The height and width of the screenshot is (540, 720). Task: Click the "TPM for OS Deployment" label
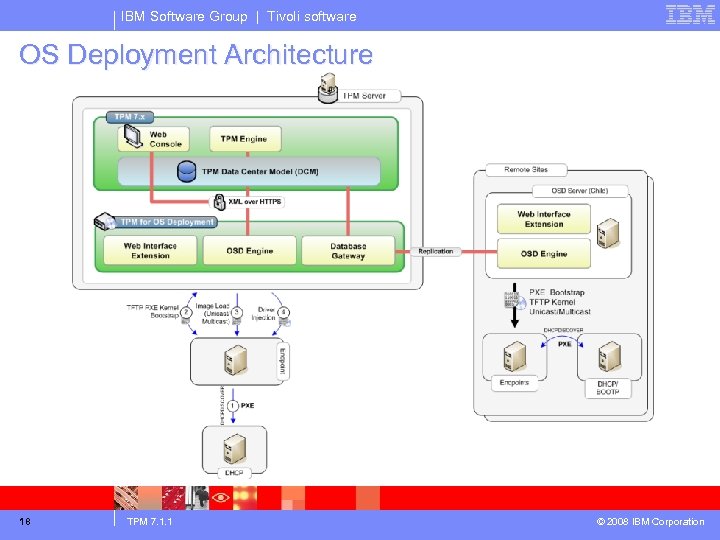(x=167, y=222)
